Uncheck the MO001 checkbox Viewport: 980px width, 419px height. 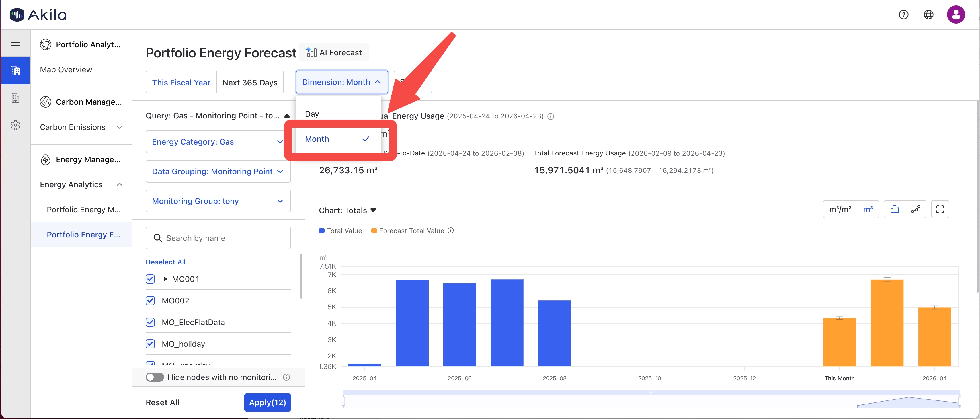coord(150,279)
